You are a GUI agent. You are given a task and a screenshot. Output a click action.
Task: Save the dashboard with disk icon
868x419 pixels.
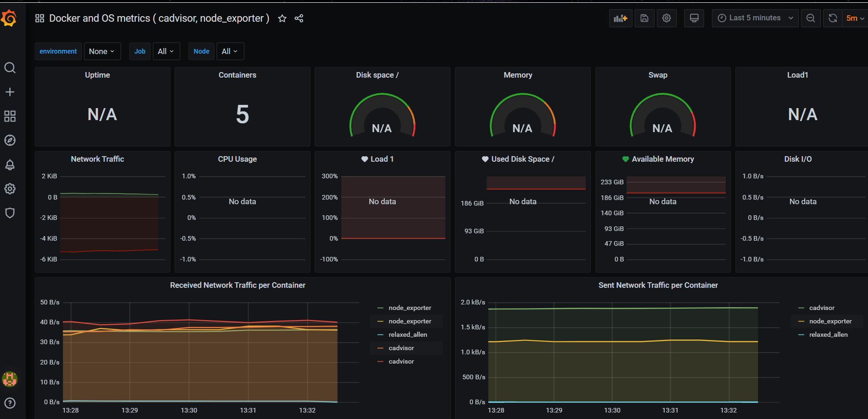644,18
